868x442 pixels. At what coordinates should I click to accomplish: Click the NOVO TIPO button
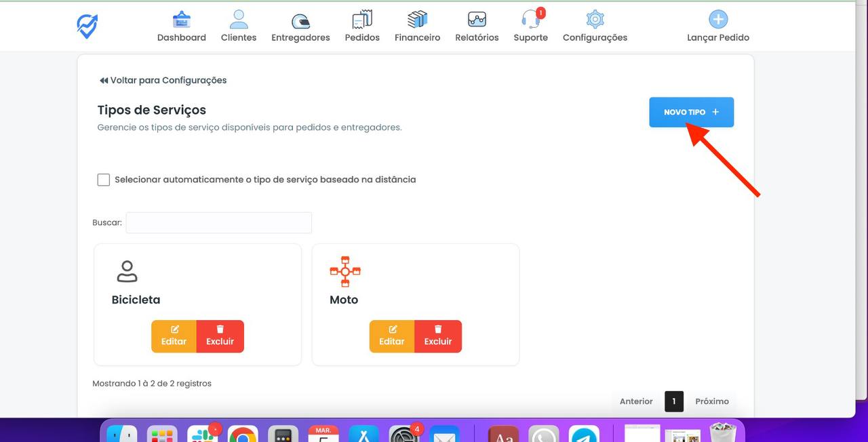pos(691,111)
